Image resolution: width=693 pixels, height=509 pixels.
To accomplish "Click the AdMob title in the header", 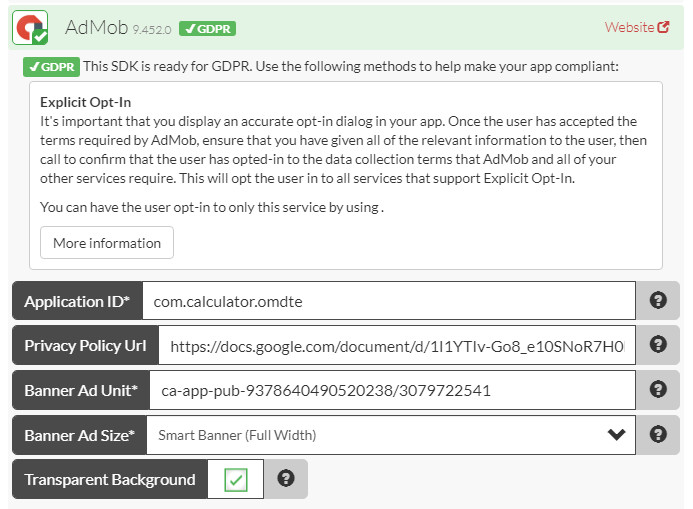I will [x=96, y=27].
